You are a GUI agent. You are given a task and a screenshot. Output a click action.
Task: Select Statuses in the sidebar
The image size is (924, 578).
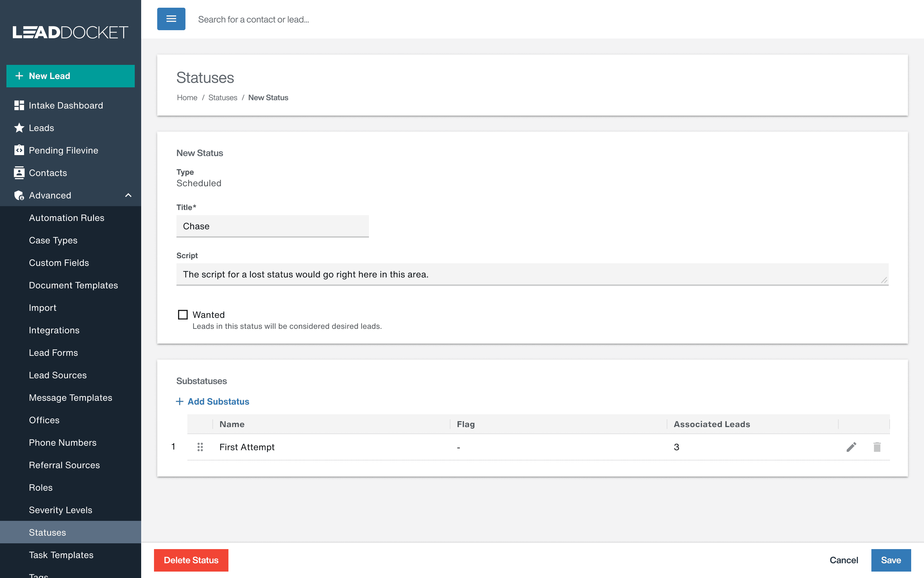point(71,532)
